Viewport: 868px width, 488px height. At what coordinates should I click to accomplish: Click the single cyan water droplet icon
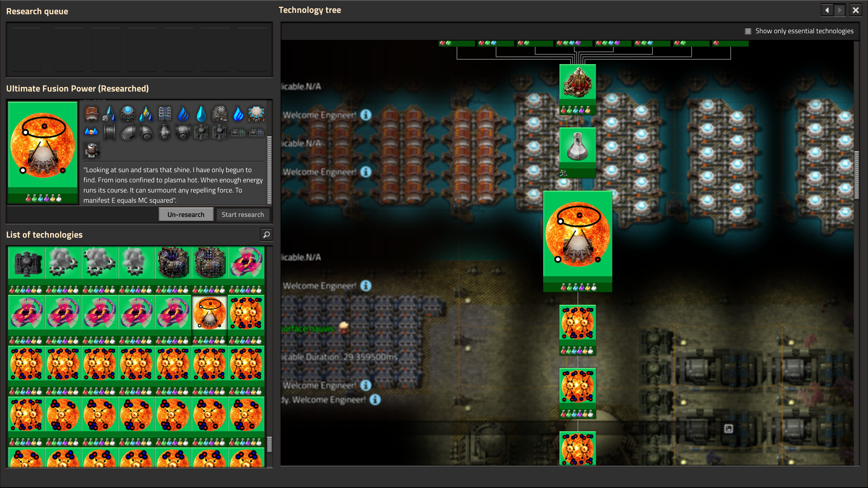pyautogui.click(x=201, y=114)
